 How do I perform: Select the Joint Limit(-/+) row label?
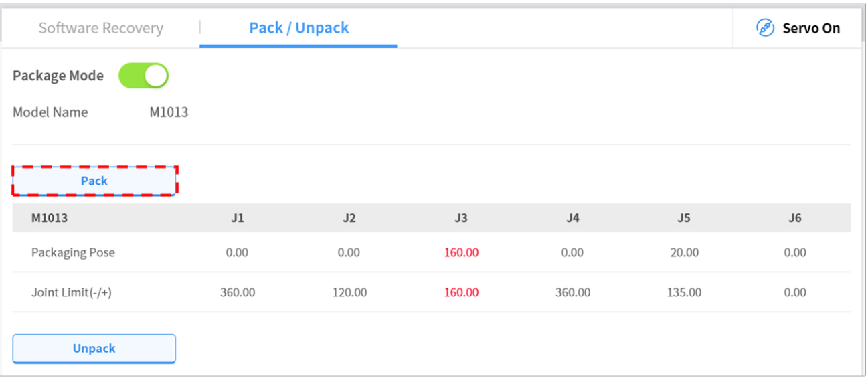point(72,292)
